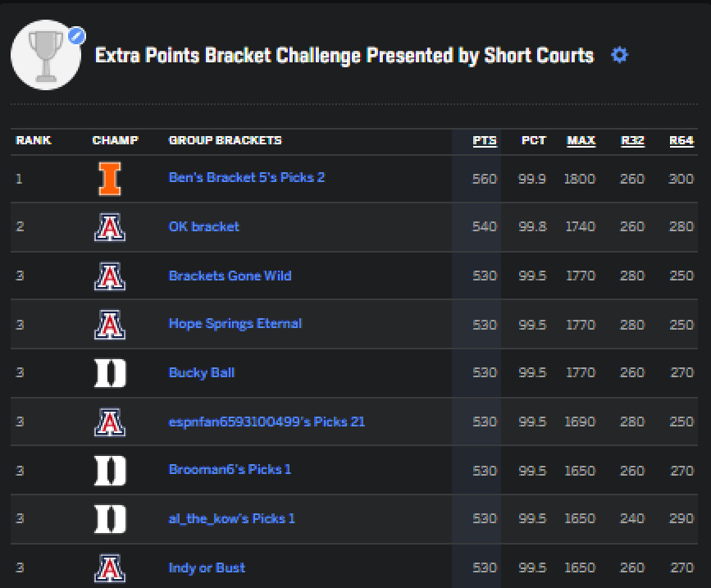
Task: Open Brackets Gone Wild bracket
Action: click(230, 276)
